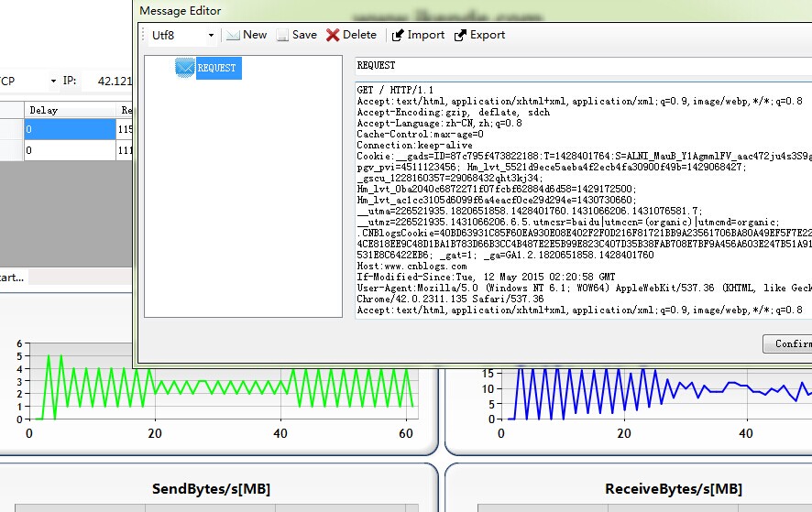Click the User-Agent header line
Viewport: 812px width, 512px height.
(x=584, y=288)
